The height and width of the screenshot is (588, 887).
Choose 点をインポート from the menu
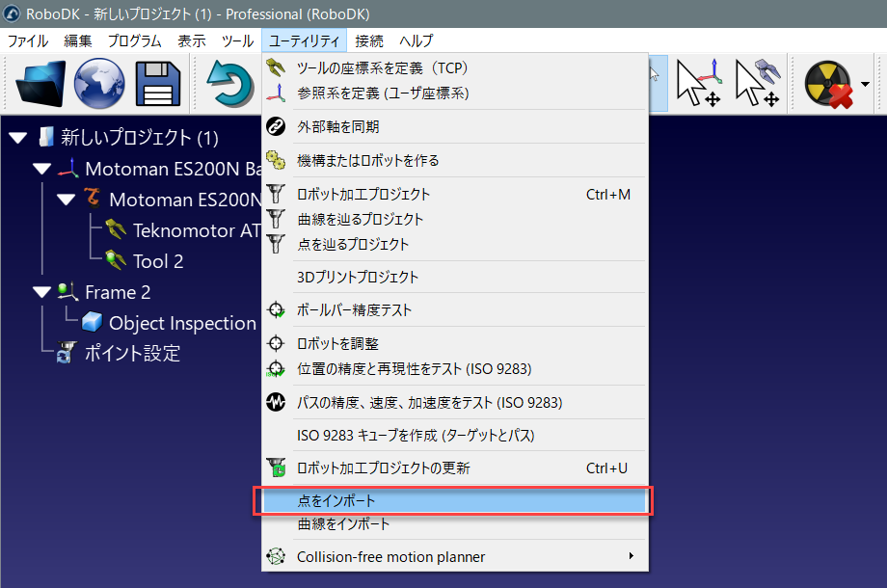[x=455, y=501]
